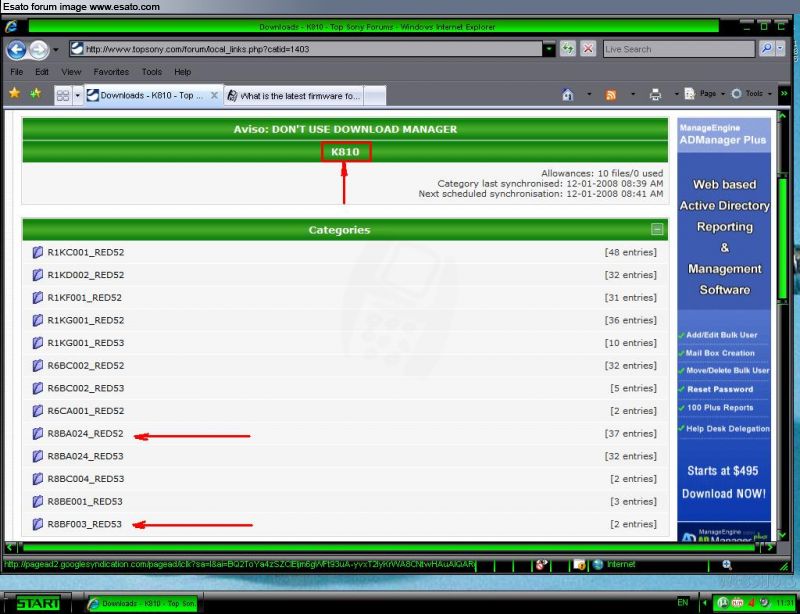Click the folder icon beside R8BA024_RED53
This screenshot has height=614, width=800.
click(37, 456)
